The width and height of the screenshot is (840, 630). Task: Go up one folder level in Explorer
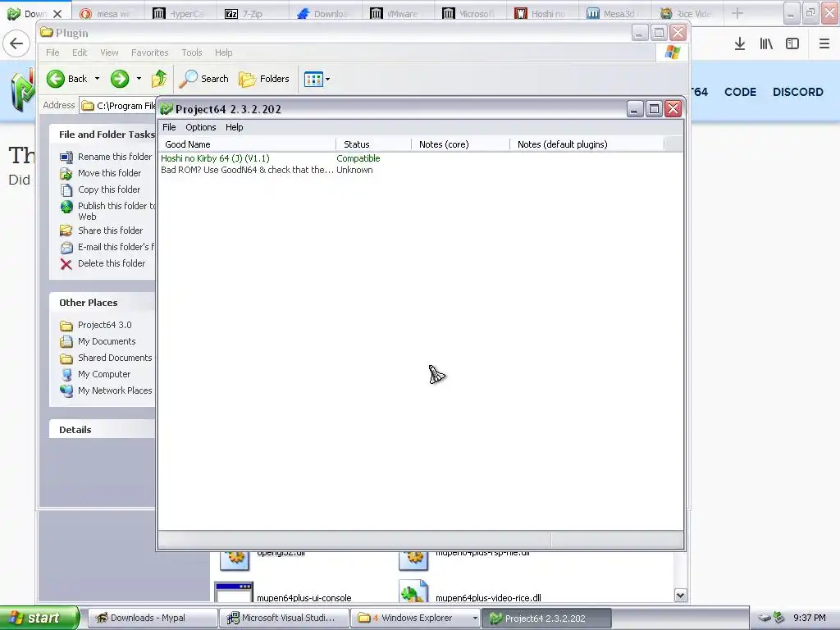(159, 79)
